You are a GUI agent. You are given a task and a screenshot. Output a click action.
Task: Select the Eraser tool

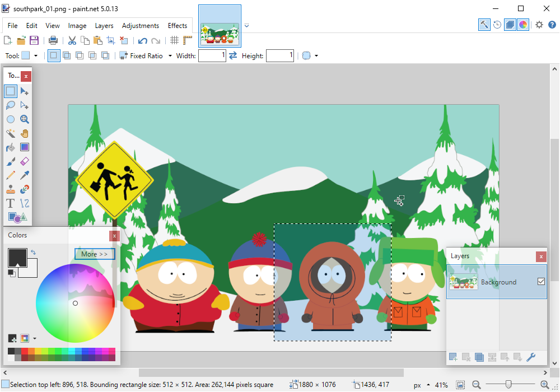24,161
